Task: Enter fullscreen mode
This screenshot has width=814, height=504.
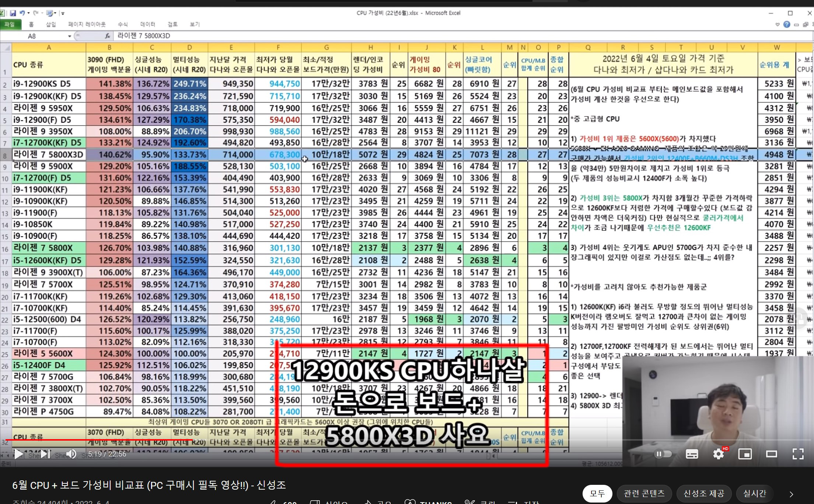Action: click(798, 454)
